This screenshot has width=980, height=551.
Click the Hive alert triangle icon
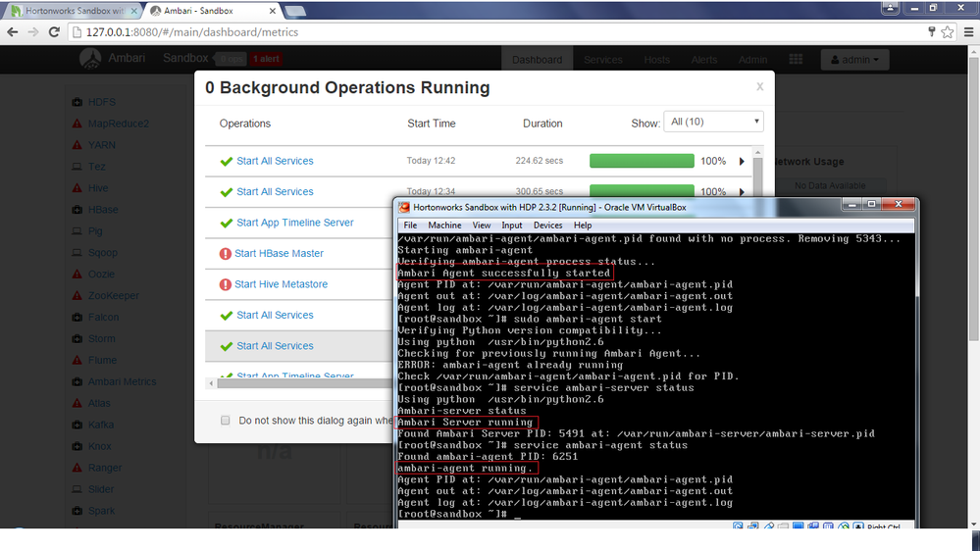[77, 188]
